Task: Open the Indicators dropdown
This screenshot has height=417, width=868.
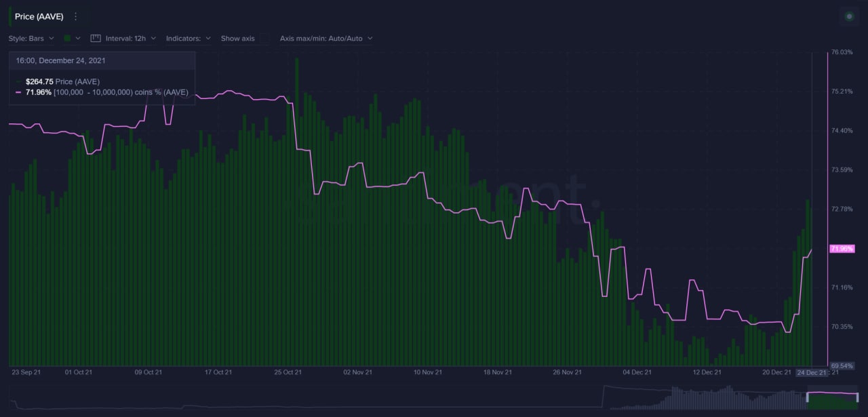Action: tap(189, 39)
